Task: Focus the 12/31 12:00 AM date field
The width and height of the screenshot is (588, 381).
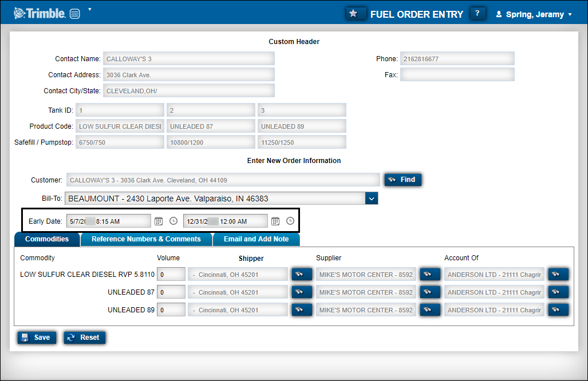Action: [x=226, y=221]
